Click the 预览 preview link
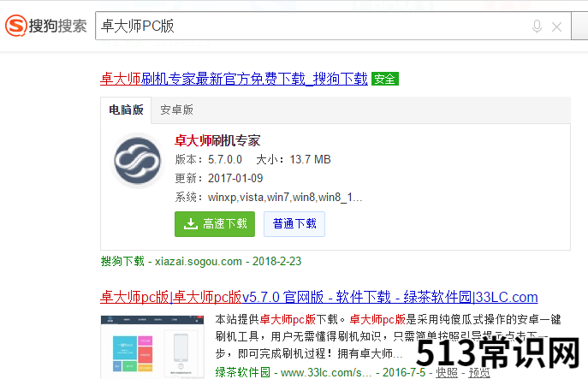The height and width of the screenshot is (379, 588). pyautogui.click(x=479, y=372)
